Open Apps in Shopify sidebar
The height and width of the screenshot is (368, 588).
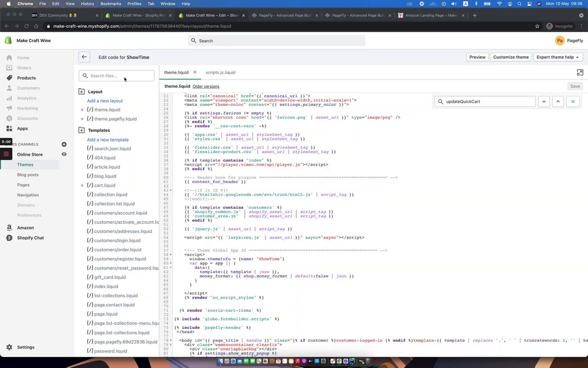tap(23, 128)
